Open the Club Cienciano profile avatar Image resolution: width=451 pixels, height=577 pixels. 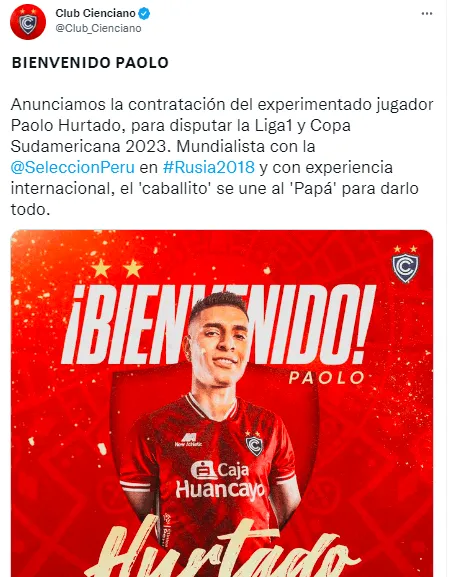pos(28,22)
